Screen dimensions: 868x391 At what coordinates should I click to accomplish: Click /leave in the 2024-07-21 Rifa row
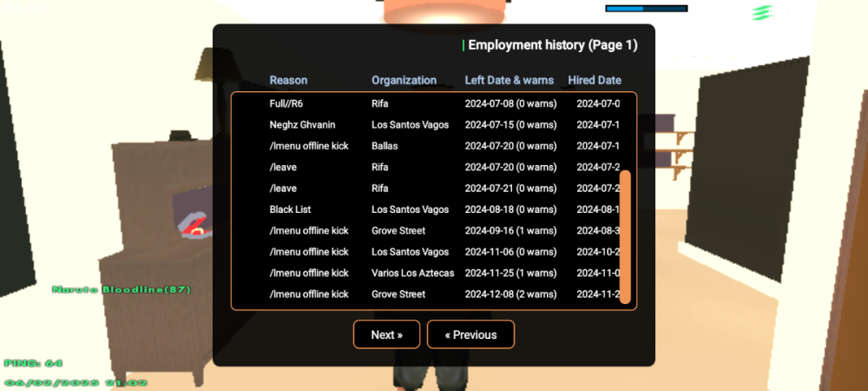click(x=283, y=189)
